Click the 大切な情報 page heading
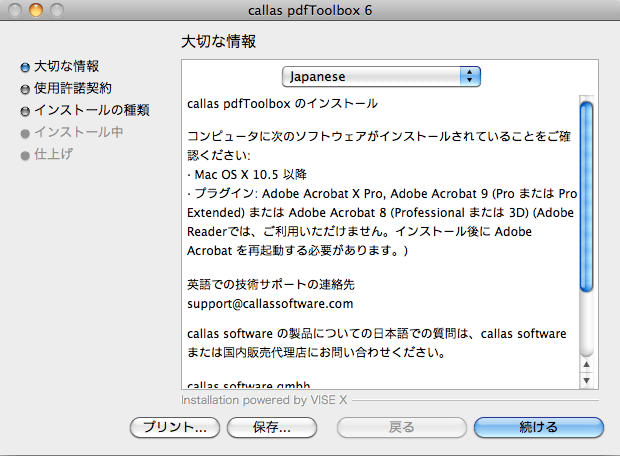The height and width of the screenshot is (456, 620). (x=218, y=42)
